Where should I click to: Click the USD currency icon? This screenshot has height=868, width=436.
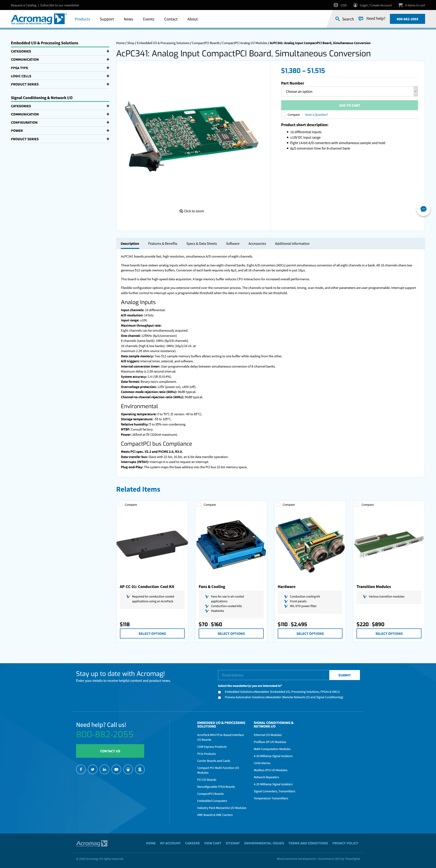click(x=336, y=5)
